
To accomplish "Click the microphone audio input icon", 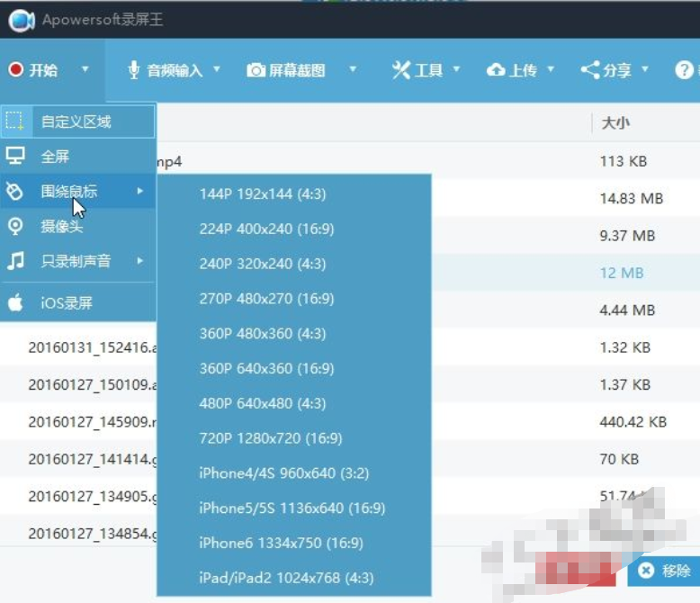I will pyautogui.click(x=133, y=70).
